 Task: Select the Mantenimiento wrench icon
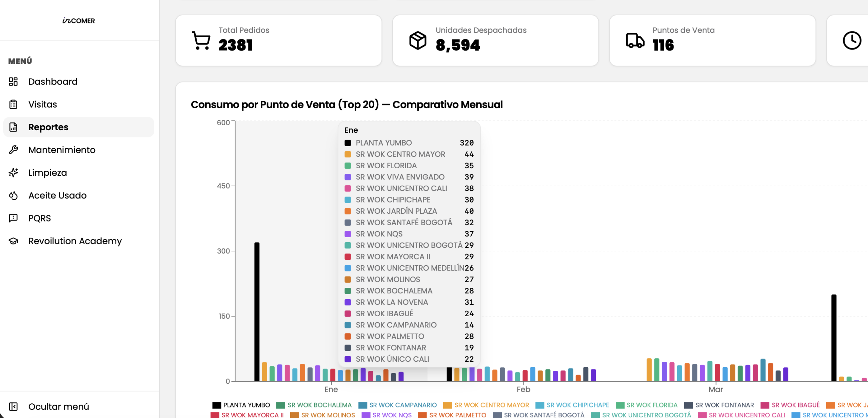tap(13, 150)
